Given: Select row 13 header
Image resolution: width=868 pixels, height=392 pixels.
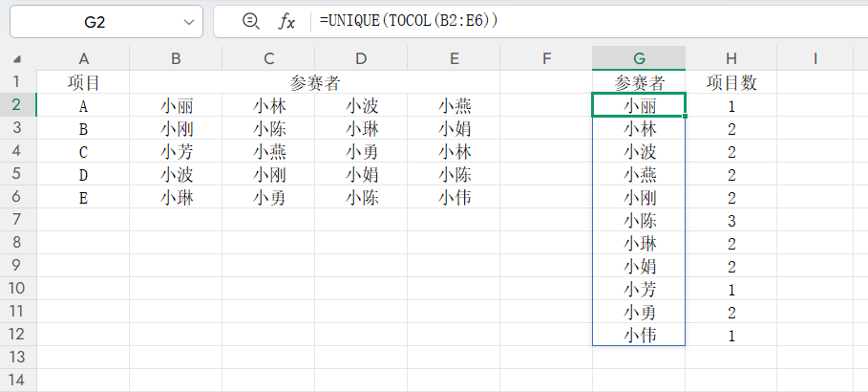Looking at the screenshot, I should (x=18, y=357).
